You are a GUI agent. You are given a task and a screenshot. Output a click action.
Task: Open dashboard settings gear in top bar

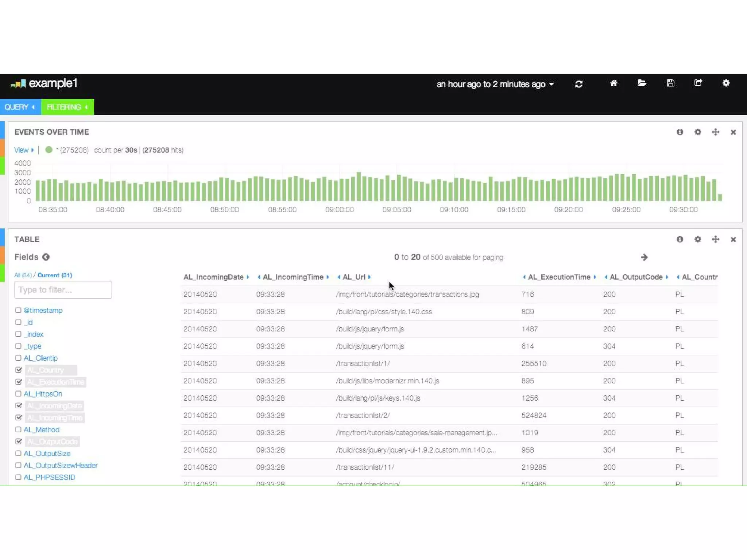coord(726,83)
